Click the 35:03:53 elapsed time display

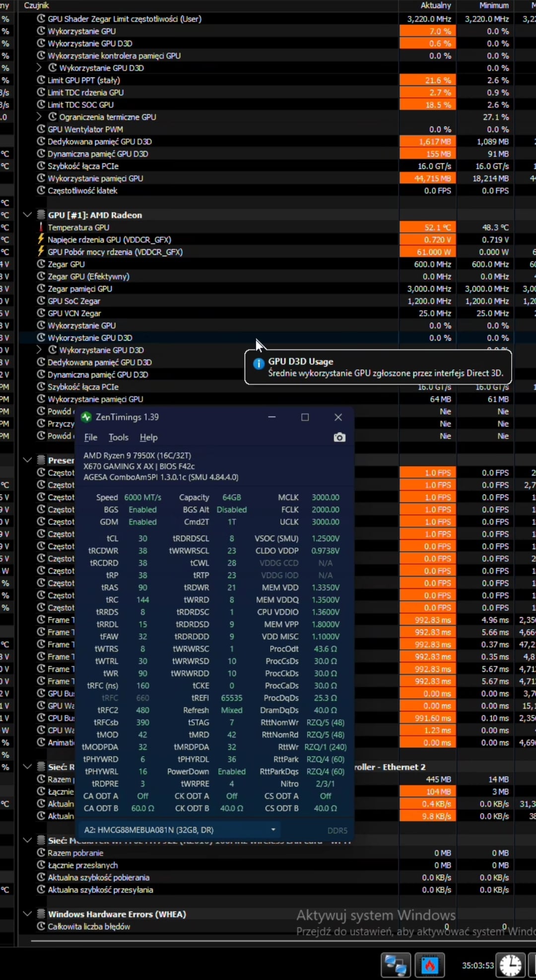[x=478, y=966]
